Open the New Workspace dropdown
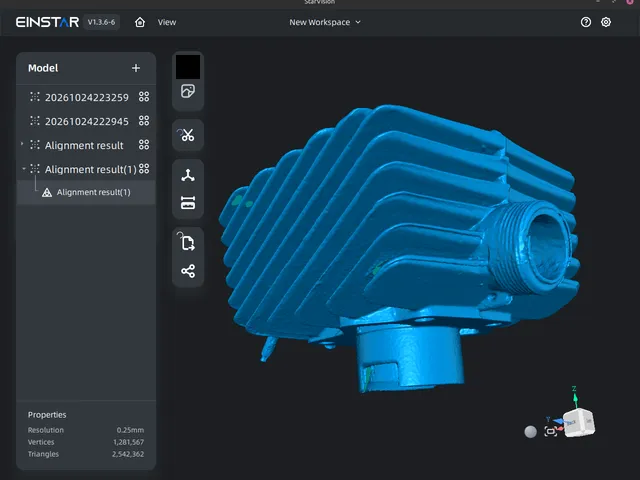Image resolution: width=640 pixels, height=480 pixels. click(x=325, y=22)
